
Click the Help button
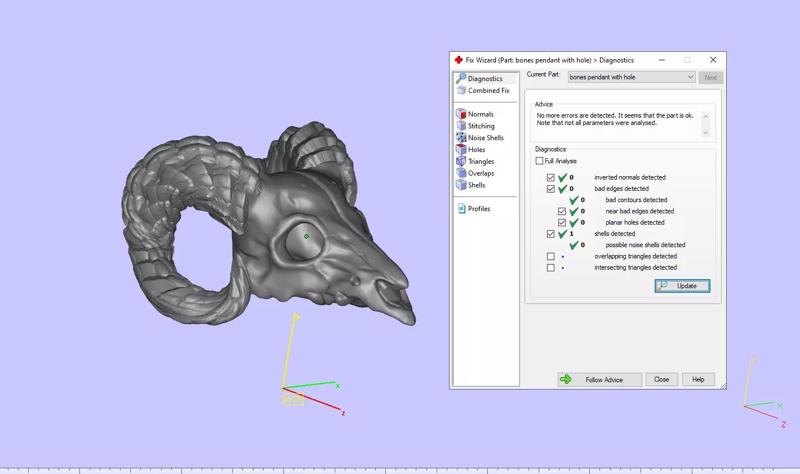(698, 380)
